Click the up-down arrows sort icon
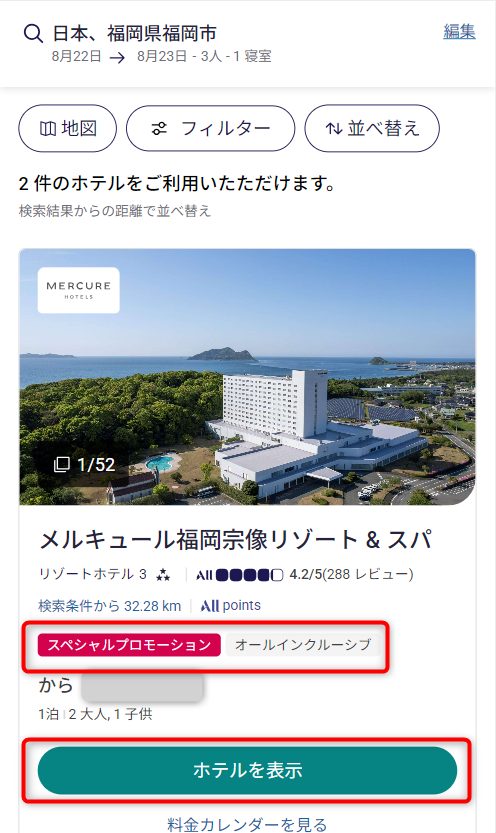Screen dimensions: 496x833 pos(333,129)
